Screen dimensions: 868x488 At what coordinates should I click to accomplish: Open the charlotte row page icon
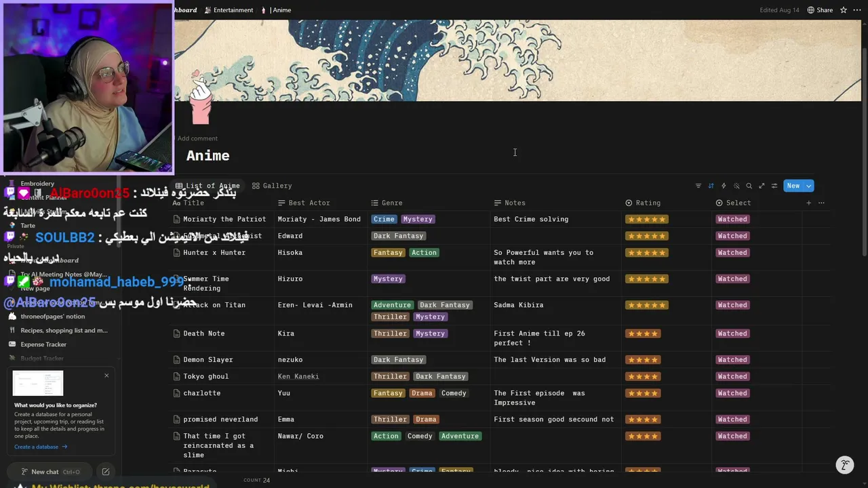(x=176, y=393)
